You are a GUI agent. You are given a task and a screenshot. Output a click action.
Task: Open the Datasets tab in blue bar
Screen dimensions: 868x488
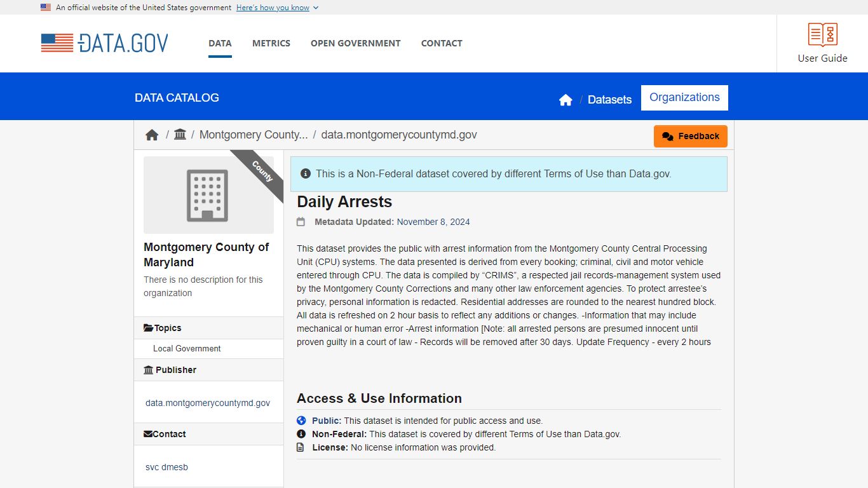coord(609,100)
